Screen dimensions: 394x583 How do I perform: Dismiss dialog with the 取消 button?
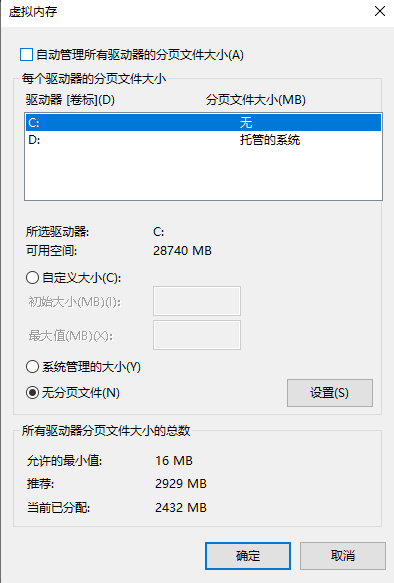[343, 556]
